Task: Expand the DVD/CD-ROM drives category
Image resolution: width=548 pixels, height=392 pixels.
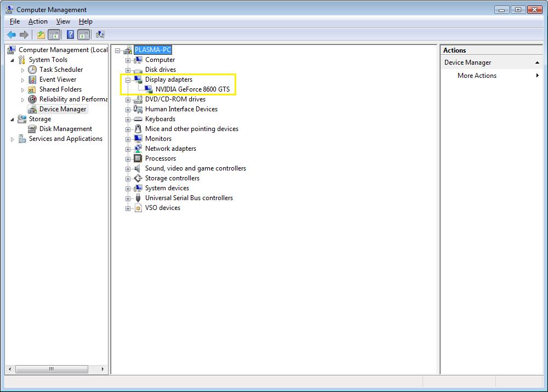Action: point(128,100)
